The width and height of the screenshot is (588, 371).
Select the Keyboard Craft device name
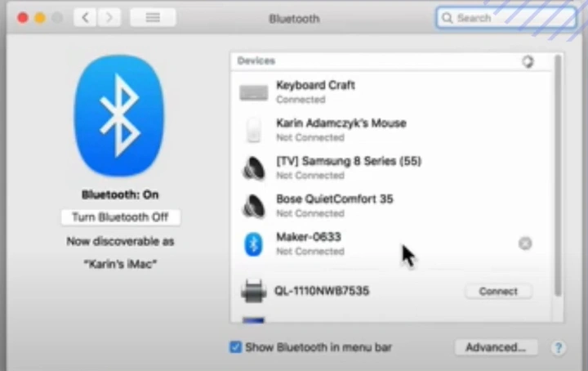pyautogui.click(x=315, y=85)
